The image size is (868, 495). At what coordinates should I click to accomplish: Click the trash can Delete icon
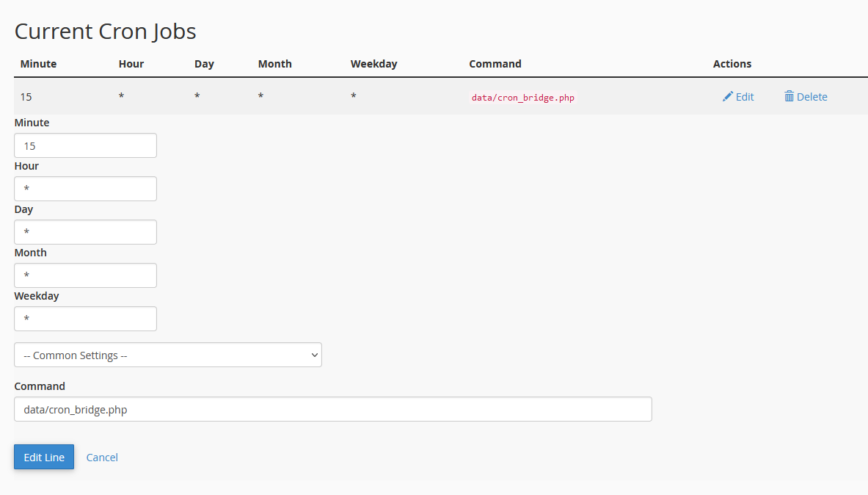[x=789, y=97]
